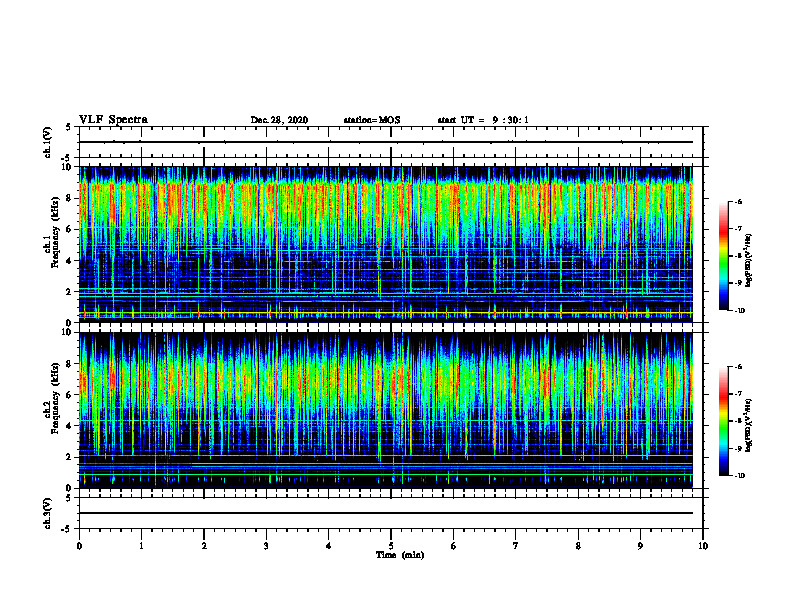Click the '-6' tick on ch.1 color scale

pos(738,201)
